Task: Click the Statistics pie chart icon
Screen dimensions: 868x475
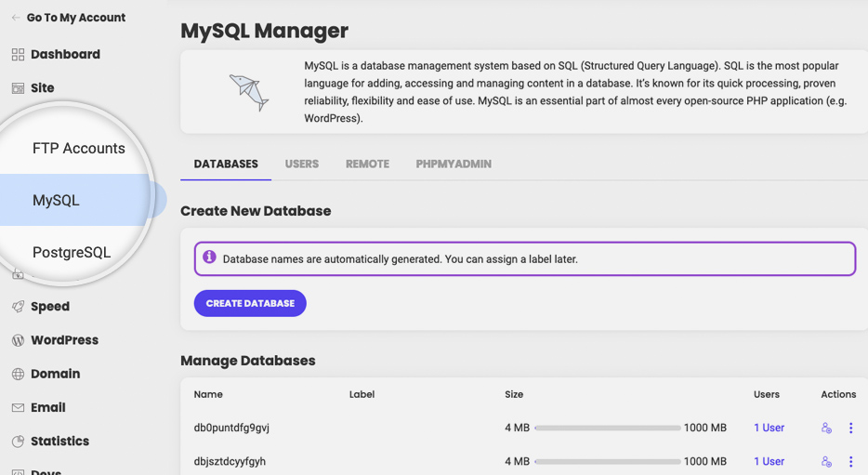Action: point(18,442)
